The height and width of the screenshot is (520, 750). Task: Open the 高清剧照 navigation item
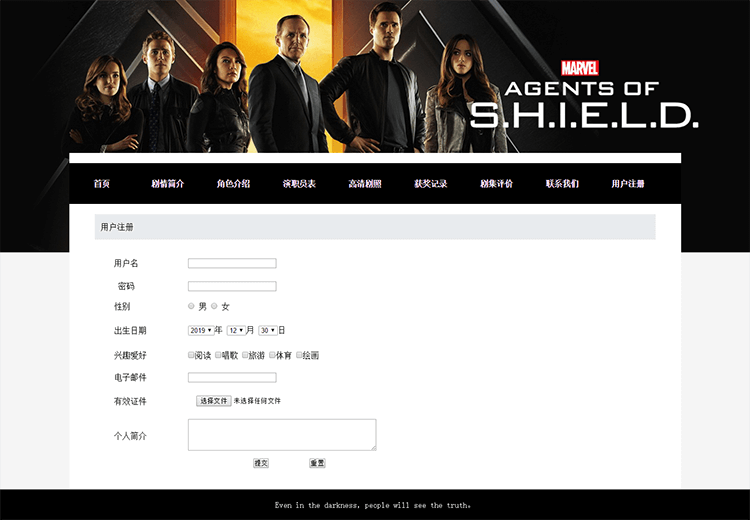[x=365, y=184]
